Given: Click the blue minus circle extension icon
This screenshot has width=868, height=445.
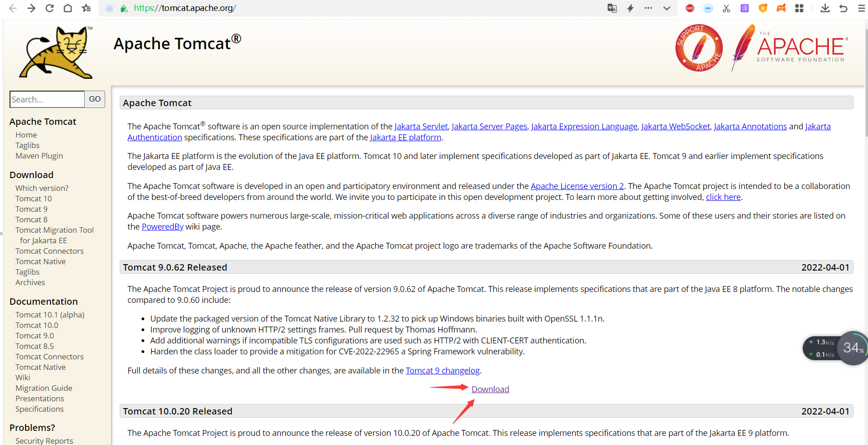Looking at the screenshot, I should click(x=708, y=8).
